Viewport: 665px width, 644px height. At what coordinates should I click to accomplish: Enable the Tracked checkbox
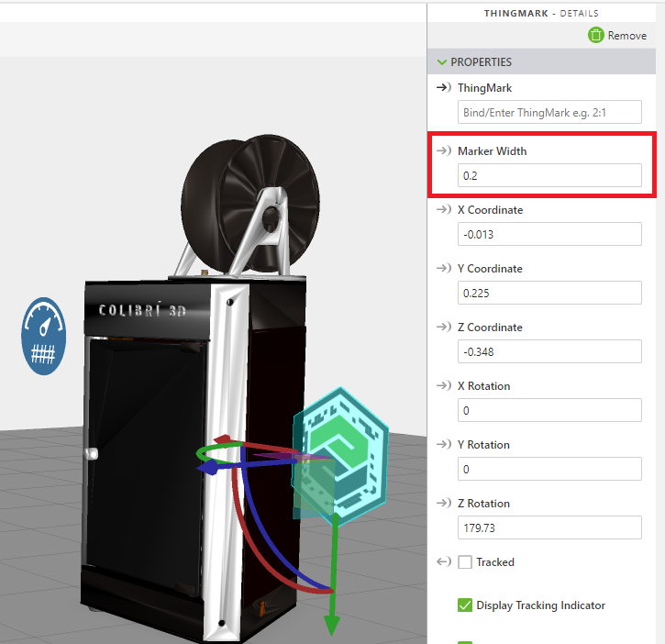tap(465, 562)
